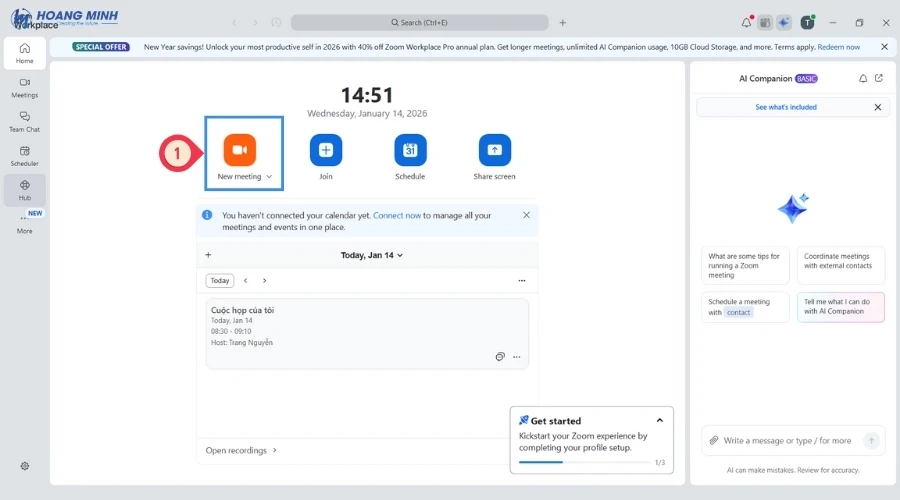The image size is (900, 500).
Task: Click the Share screen icon
Action: 494,150
